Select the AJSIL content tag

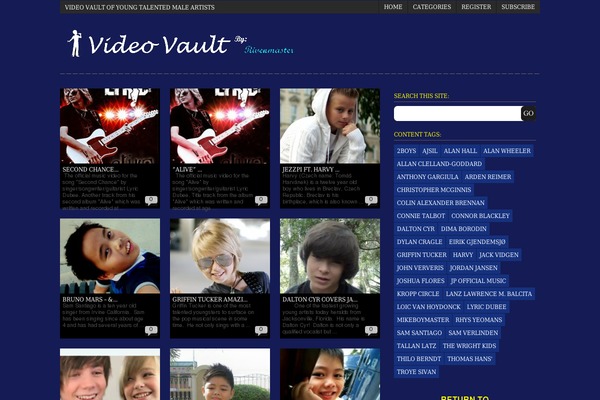(430, 151)
